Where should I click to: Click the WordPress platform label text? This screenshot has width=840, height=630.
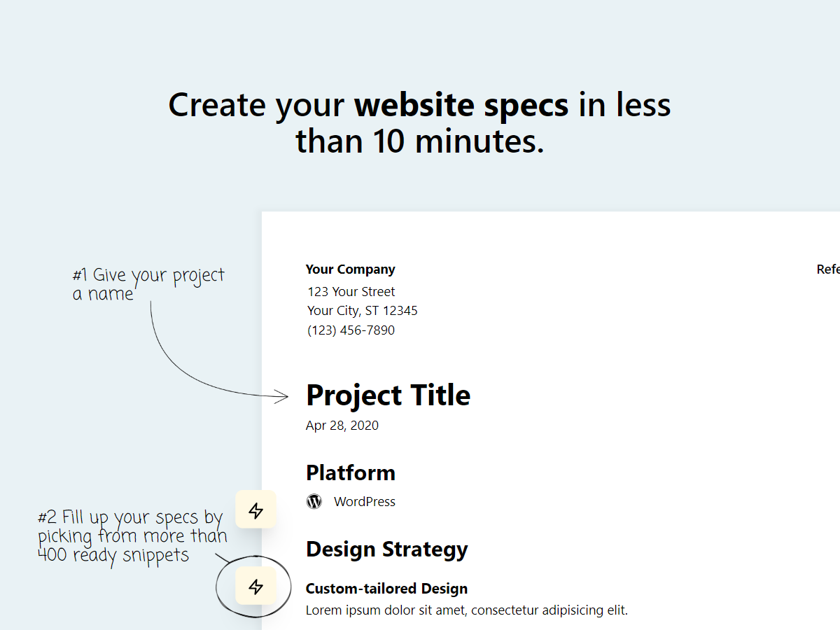pos(365,501)
